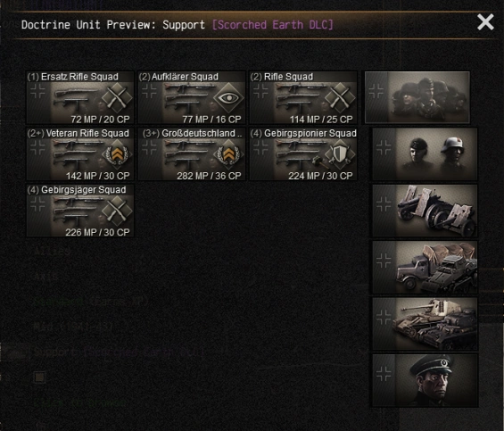The width and height of the screenshot is (504, 431).
Task: Select the artillery guns category icon
Action: 425,211
